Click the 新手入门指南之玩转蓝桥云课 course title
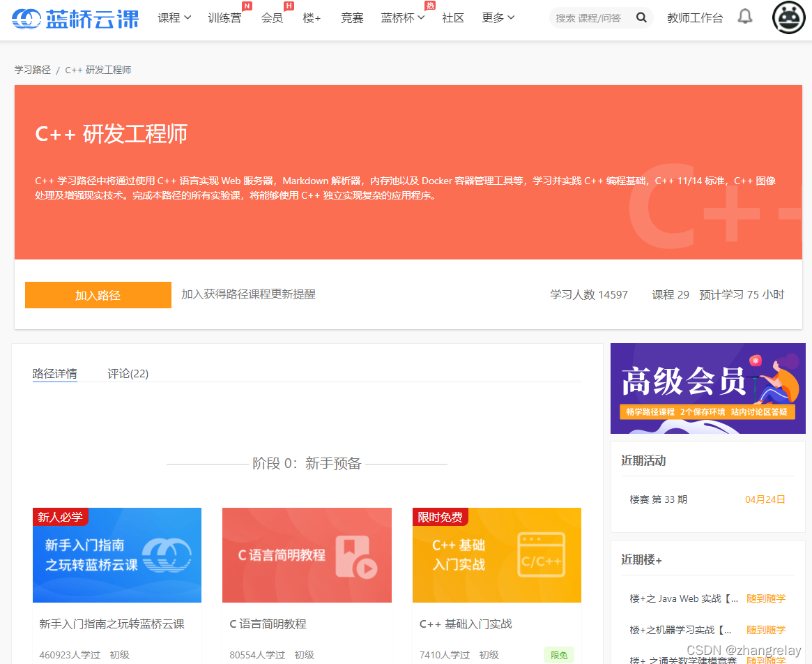The height and width of the screenshot is (664, 812). click(x=112, y=624)
